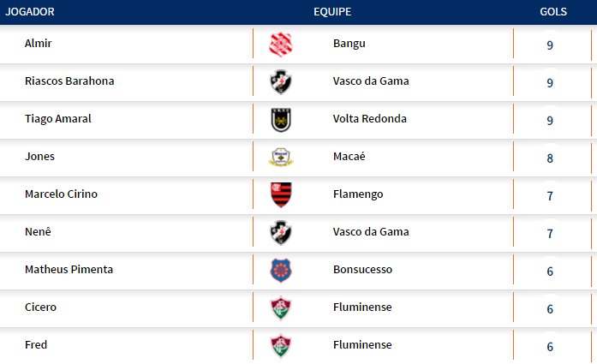Open the Macaé team crest
This screenshot has width=597, height=364.
(281, 157)
